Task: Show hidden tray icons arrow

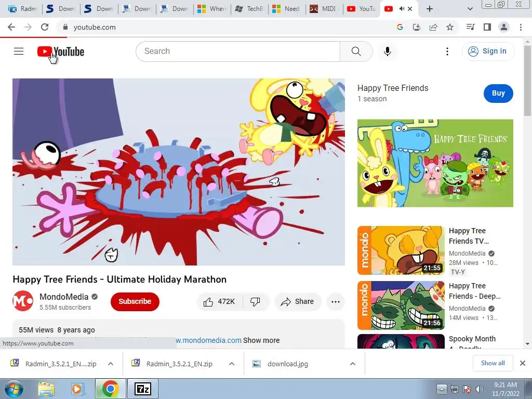Action: tap(442, 389)
